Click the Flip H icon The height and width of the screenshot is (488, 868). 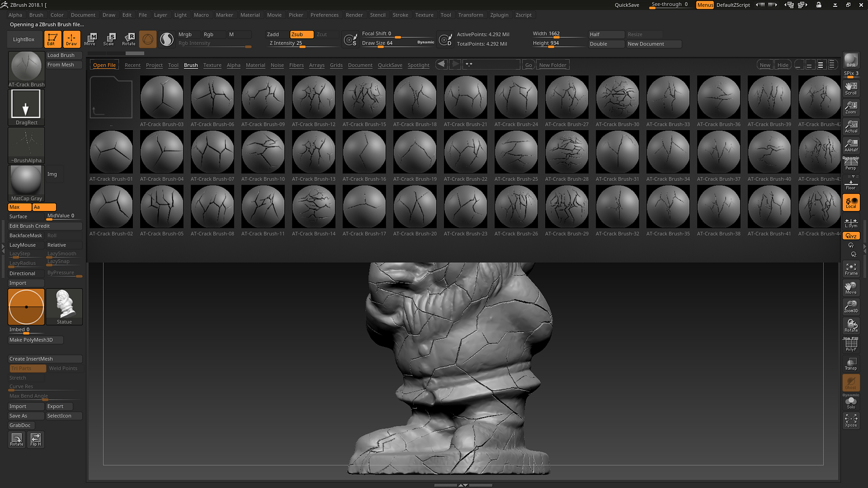35,439
